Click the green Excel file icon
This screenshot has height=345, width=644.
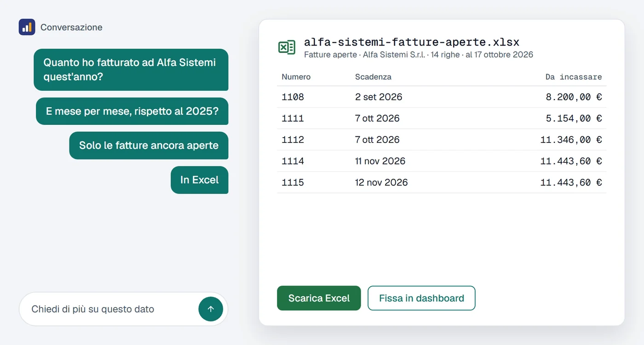click(287, 47)
